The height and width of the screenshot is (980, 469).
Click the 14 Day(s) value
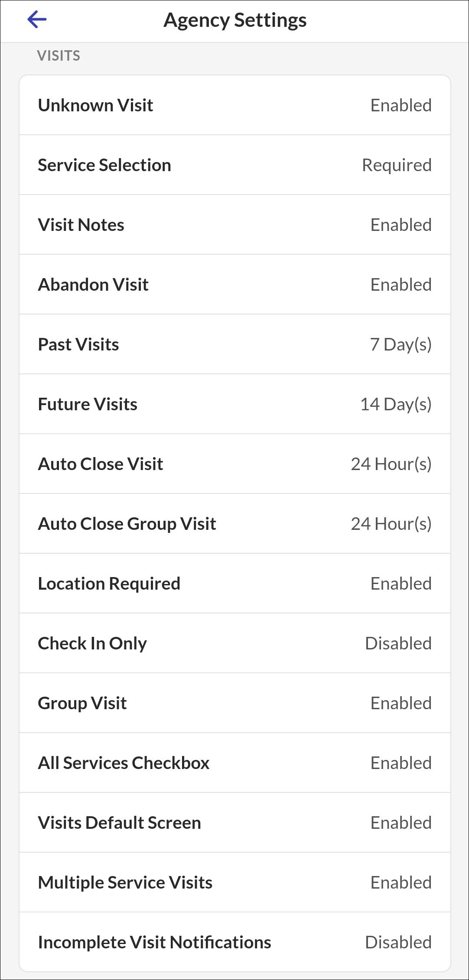396,405
